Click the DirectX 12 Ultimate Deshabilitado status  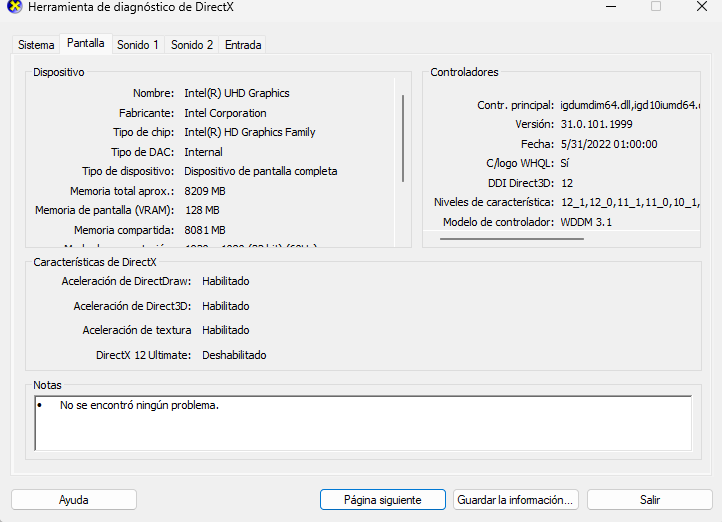point(234,355)
